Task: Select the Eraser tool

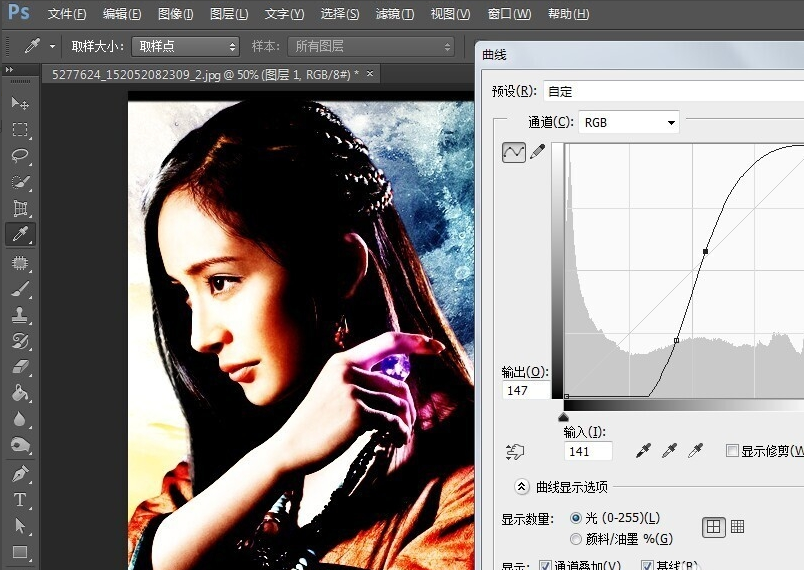Action: pyautogui.click(x=20, y=367)
